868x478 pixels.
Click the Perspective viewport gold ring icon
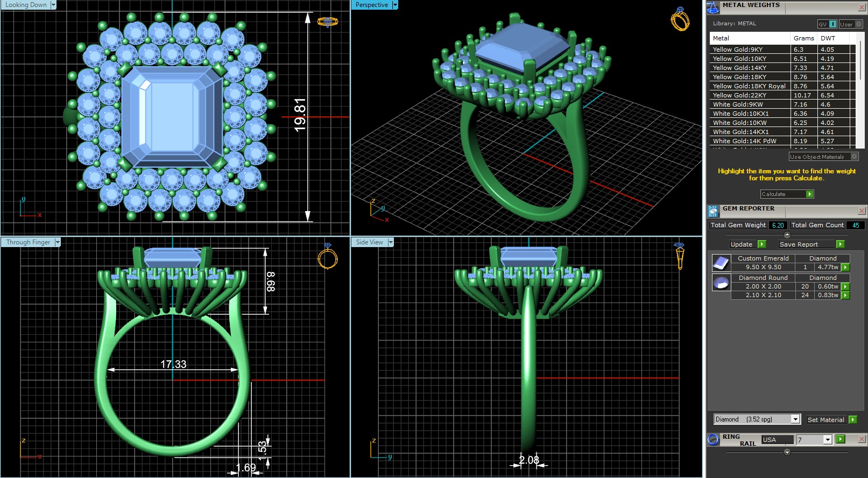pyautogui.click(x=680, y=19)
